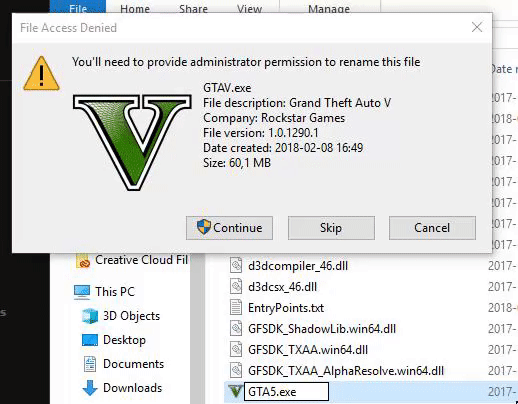Viewport: 518px width, 404px height.
Task: Cancel the File Access Denied dialog
Action: pyautogui.click(x=432, y=228)
